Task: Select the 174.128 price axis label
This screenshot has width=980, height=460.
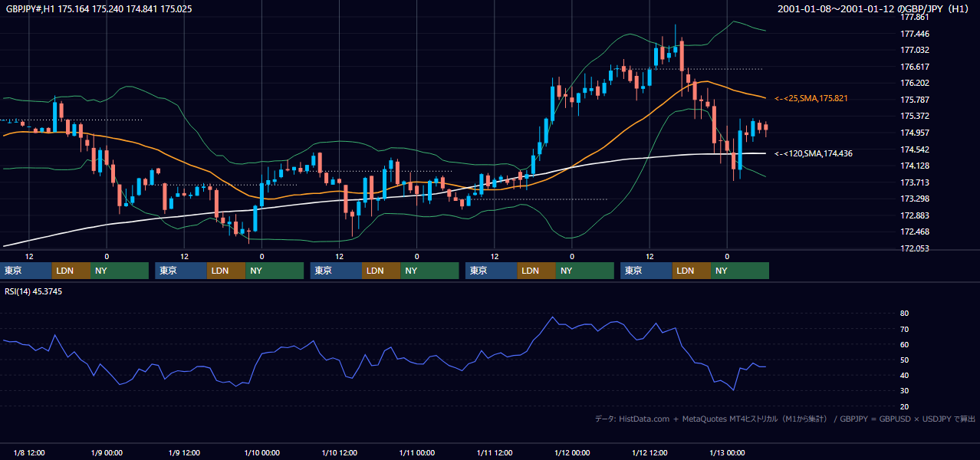Action: click(914, 166)
